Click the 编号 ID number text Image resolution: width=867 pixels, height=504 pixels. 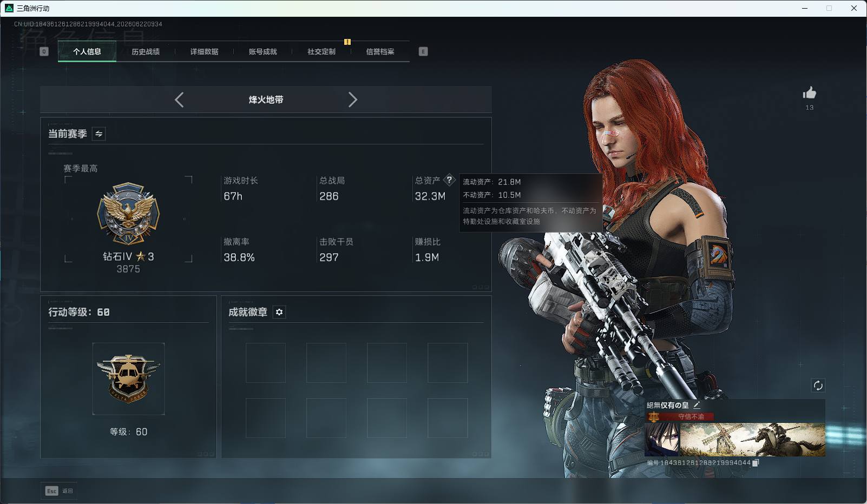[699, 463]
